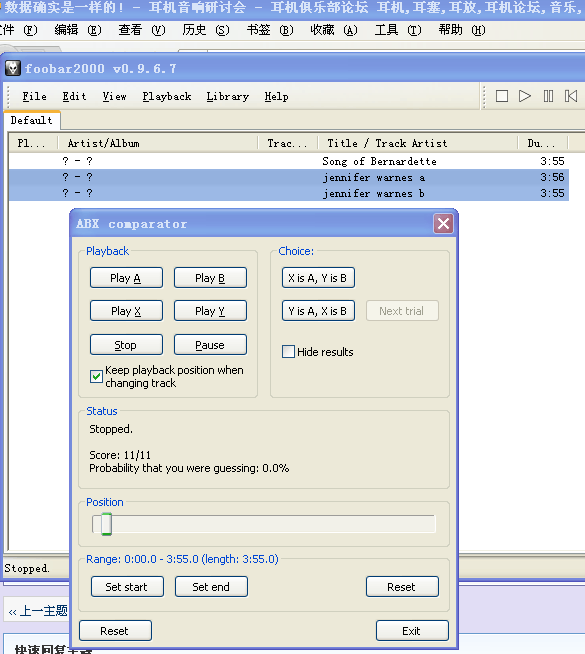This screenshot has width=585, height=654.
Task: Click the Exit button
Action: [412, 631]
